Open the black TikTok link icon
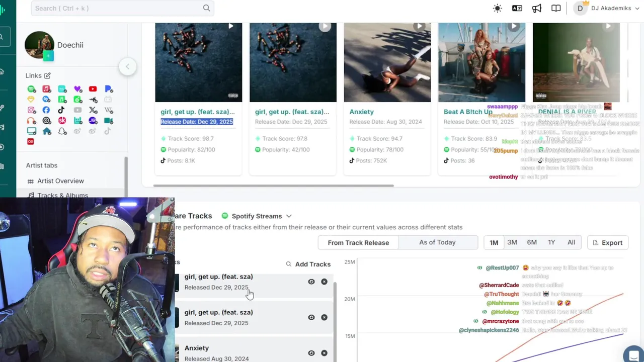 [x=61, y=110]
